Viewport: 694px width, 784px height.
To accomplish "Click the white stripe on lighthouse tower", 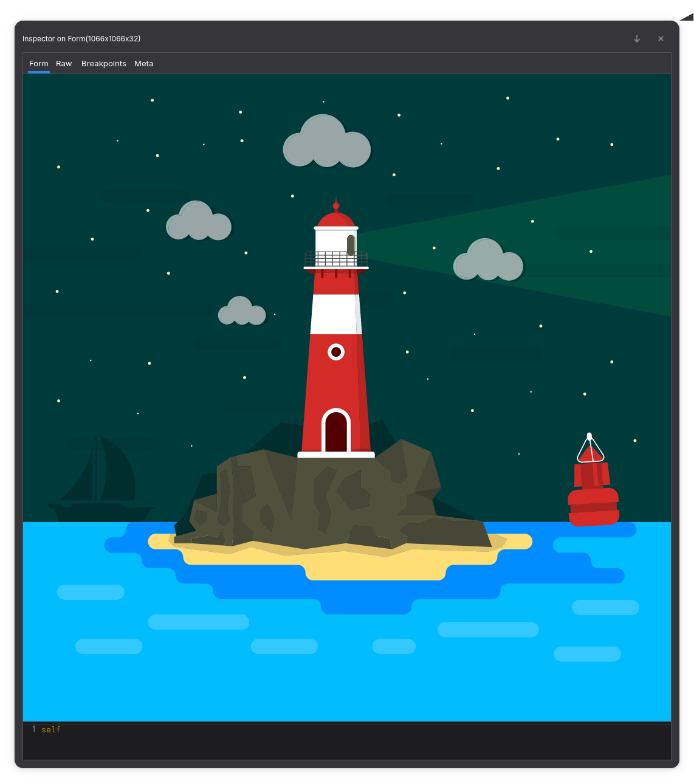I will pos(335,314).
